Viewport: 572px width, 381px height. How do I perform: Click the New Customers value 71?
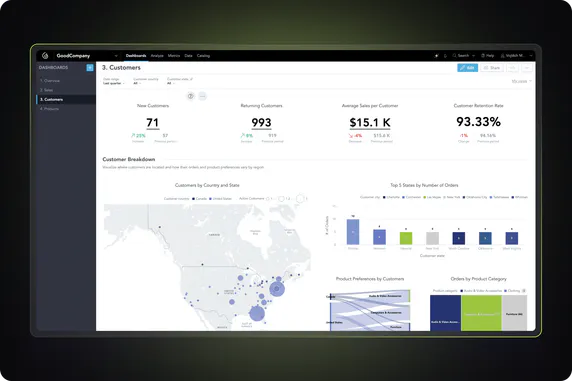(152, 123)
